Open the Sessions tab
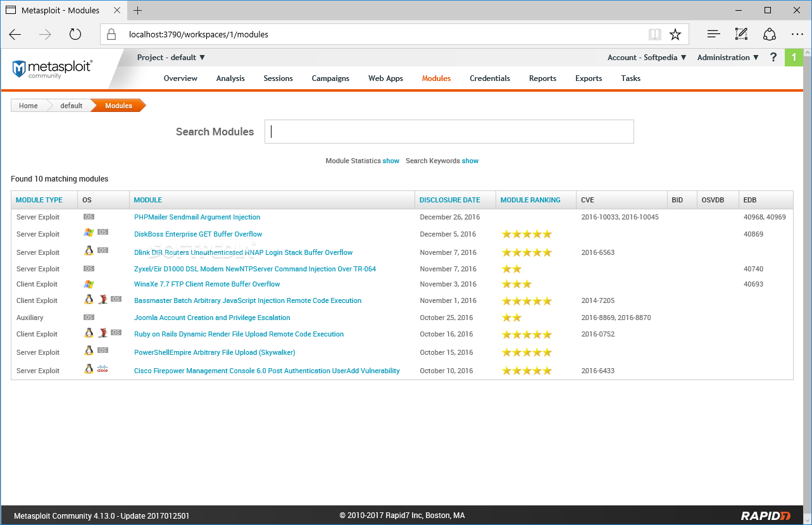The image size is (812, 525). [x=278, y=78]
